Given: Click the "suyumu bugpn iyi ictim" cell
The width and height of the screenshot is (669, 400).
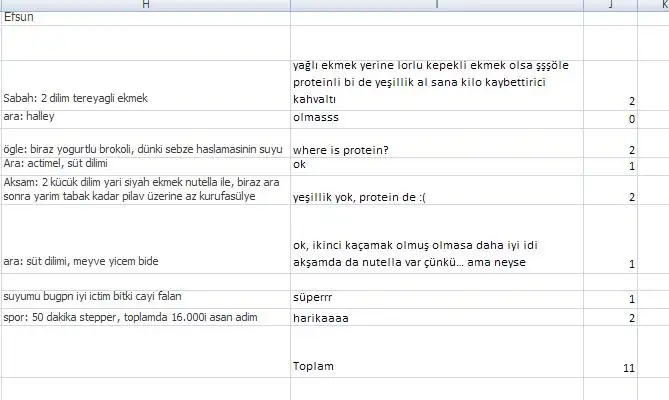Looking at the screenshot, I should [x=145, y=297].
